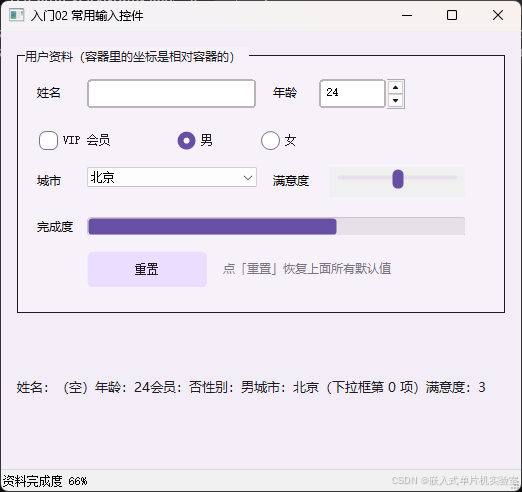Click the 满意度 slider handle
Viewport: 522px width, 492px height.
click(398, 179)
